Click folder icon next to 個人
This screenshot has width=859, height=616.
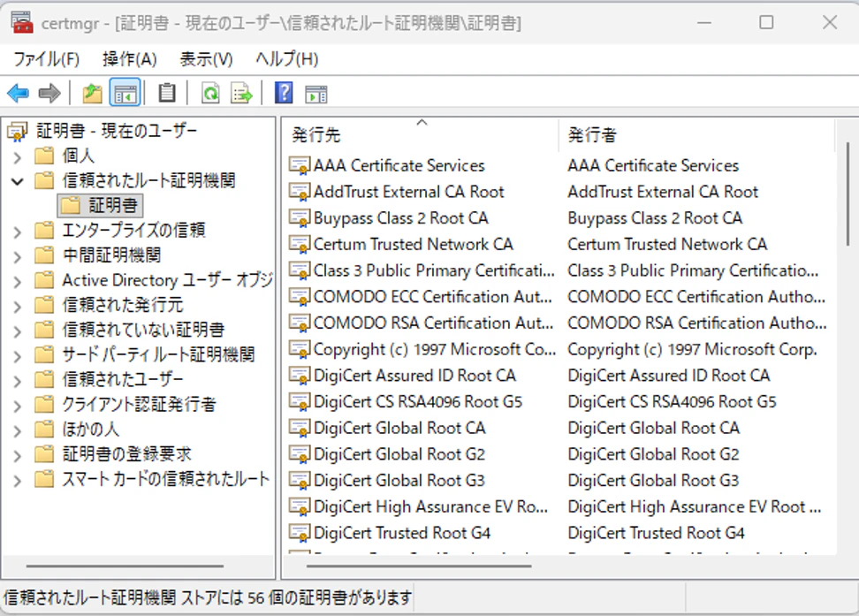click(x=44, y=156)
